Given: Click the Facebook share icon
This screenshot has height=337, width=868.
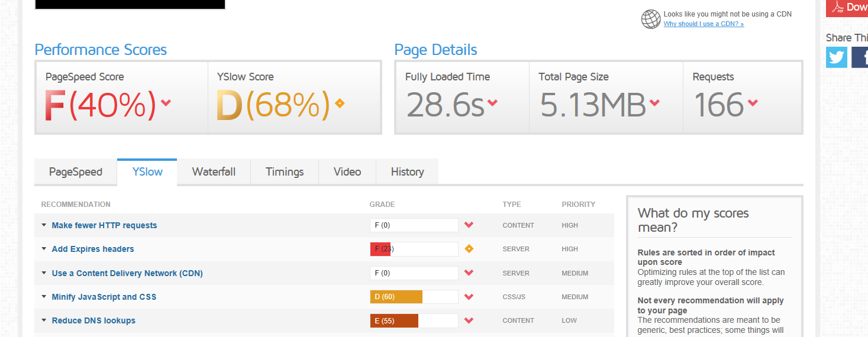Looking at the screenshot, I should 860,57.
